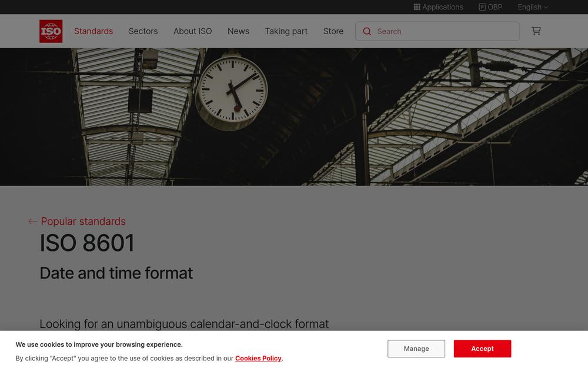
Task: Click the Manage cookies button
Action: point(416,349)
